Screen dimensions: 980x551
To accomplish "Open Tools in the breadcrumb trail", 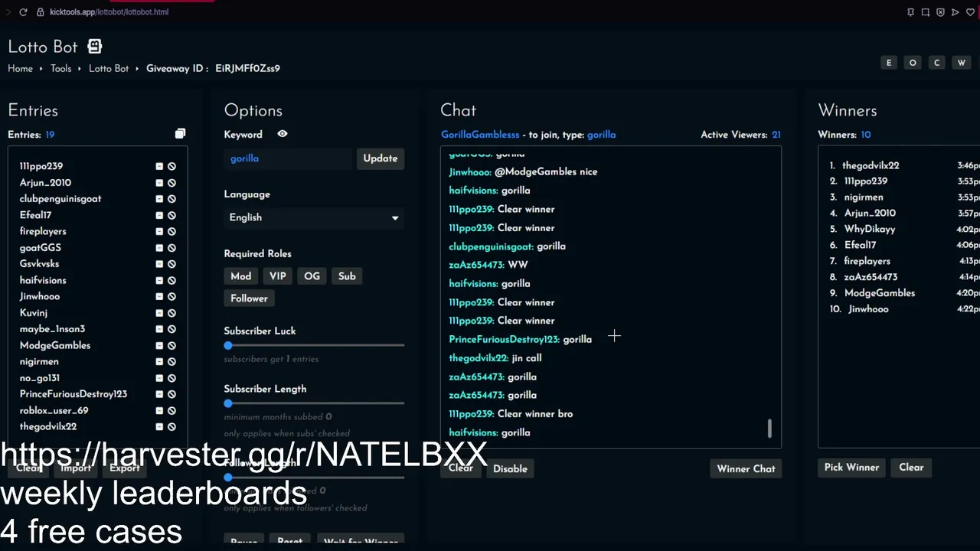I will pyautogui.click(x=60, y=68).
